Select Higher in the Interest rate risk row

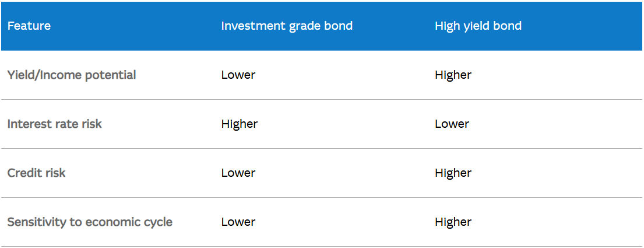point(240,124)
